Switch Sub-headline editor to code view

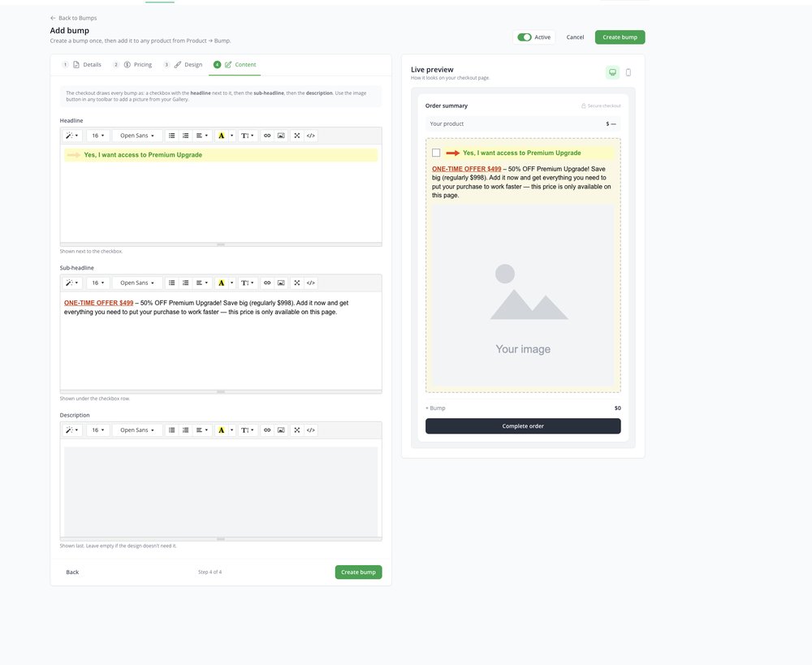tap(311, 283)
